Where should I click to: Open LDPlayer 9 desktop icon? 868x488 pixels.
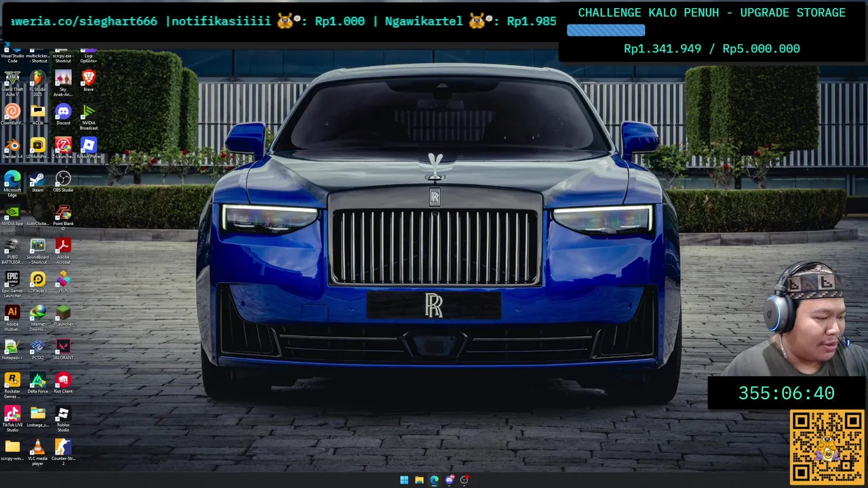37,282
